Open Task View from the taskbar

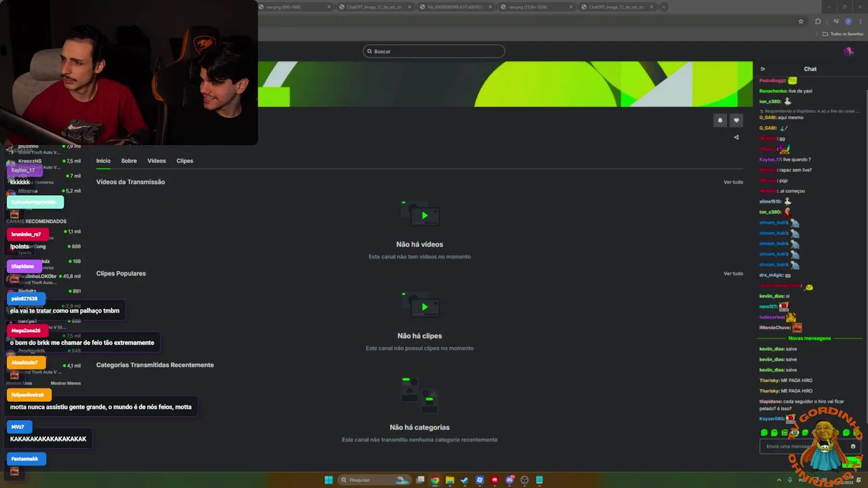coord(420,480)
